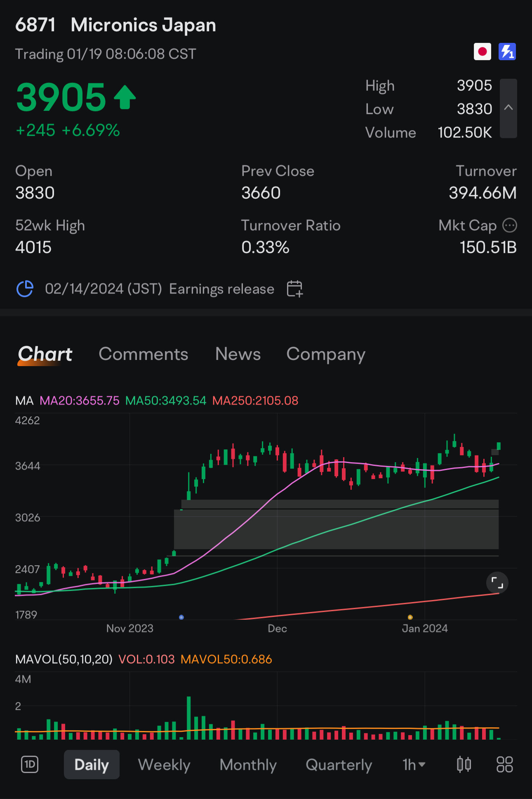Collapse the quote details with the chevron
This screenshot has height=799, width=532.
coord(508,108)
